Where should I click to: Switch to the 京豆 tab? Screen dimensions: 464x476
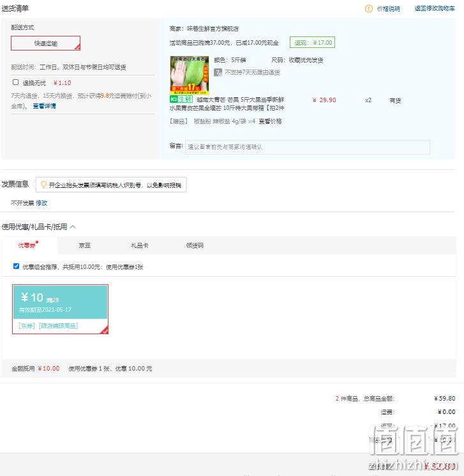[x=85, y=245]
